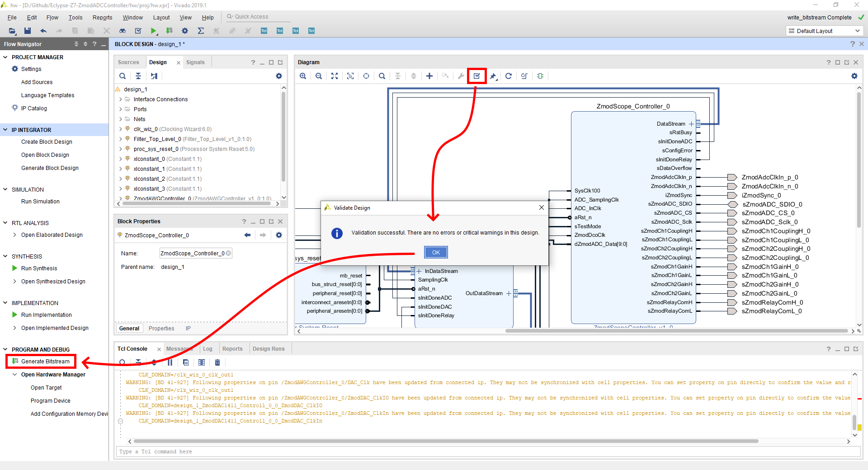Pause the Tcl Console output
This screenshot has width=868, height=470.
point(170,362)
